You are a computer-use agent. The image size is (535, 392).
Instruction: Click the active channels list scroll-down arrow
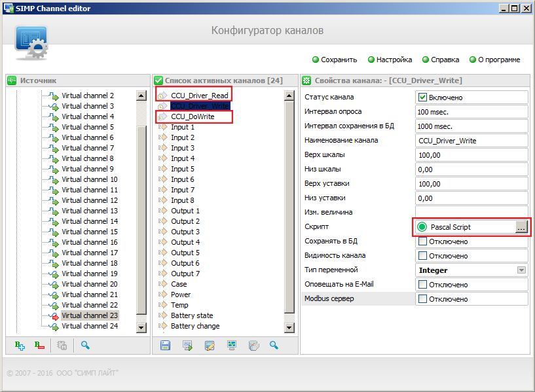pos(289,328)
